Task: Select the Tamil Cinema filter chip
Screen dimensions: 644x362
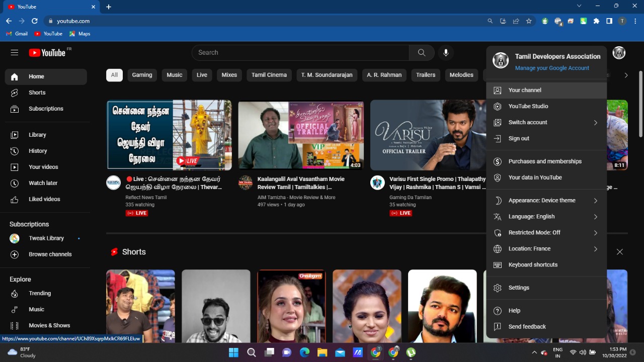Action: (269, 75)
